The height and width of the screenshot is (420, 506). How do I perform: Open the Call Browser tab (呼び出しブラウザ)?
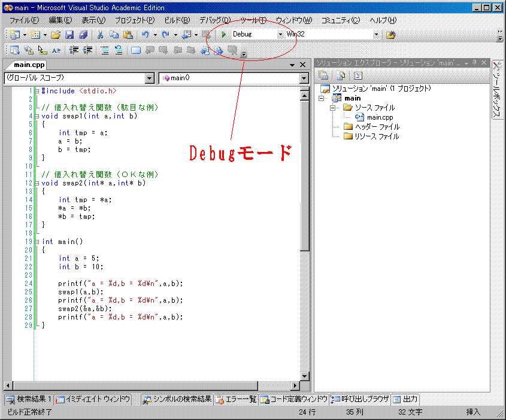(360, 400)
